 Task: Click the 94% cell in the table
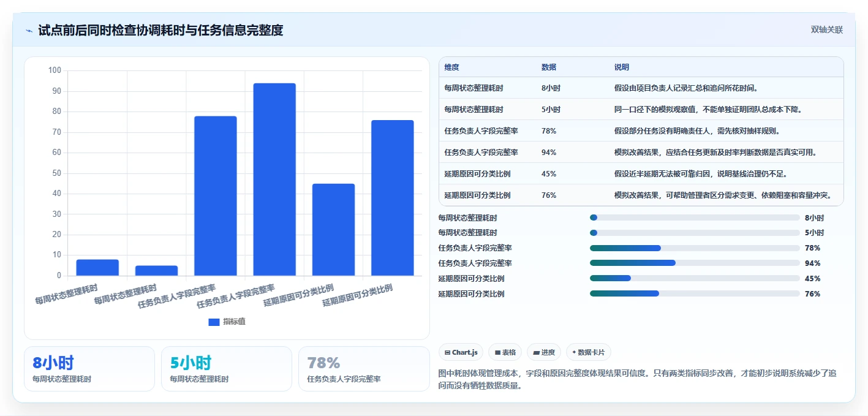pos(549,153)
